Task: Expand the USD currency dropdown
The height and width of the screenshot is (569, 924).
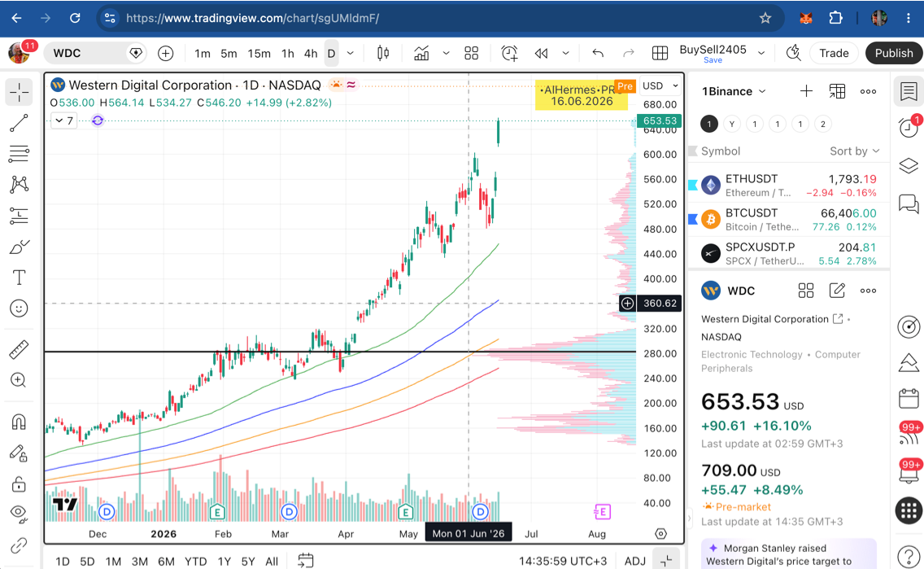Action: 660,85
